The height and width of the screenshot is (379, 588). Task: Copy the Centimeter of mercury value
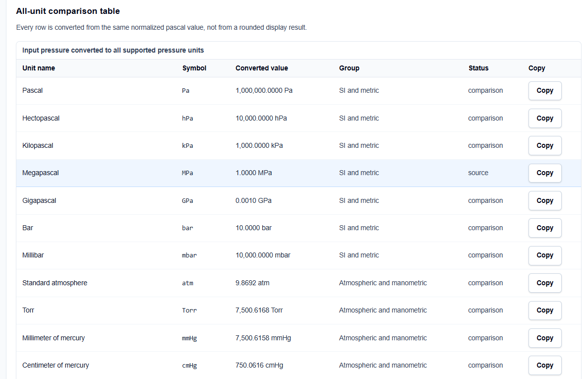(544, 365)
